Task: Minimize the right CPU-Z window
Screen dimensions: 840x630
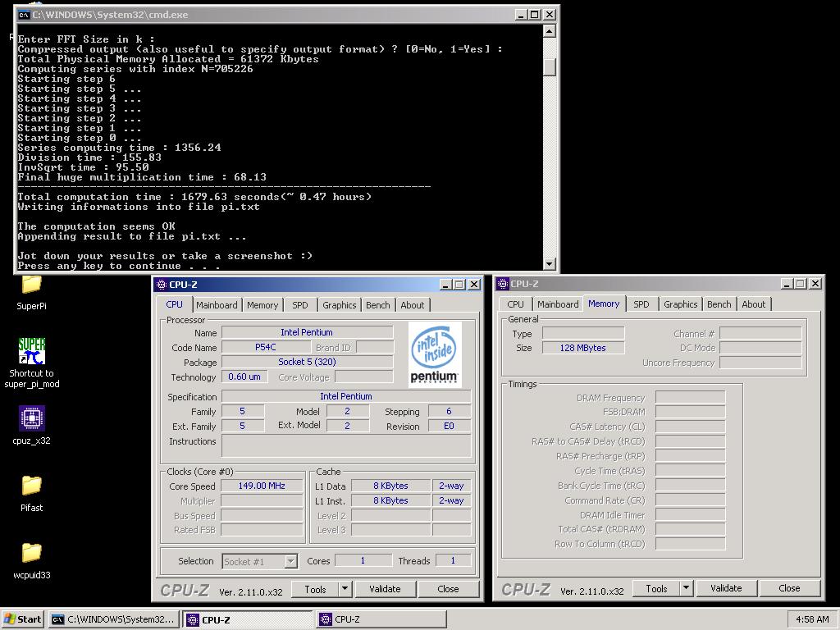Action: (787, 284)
